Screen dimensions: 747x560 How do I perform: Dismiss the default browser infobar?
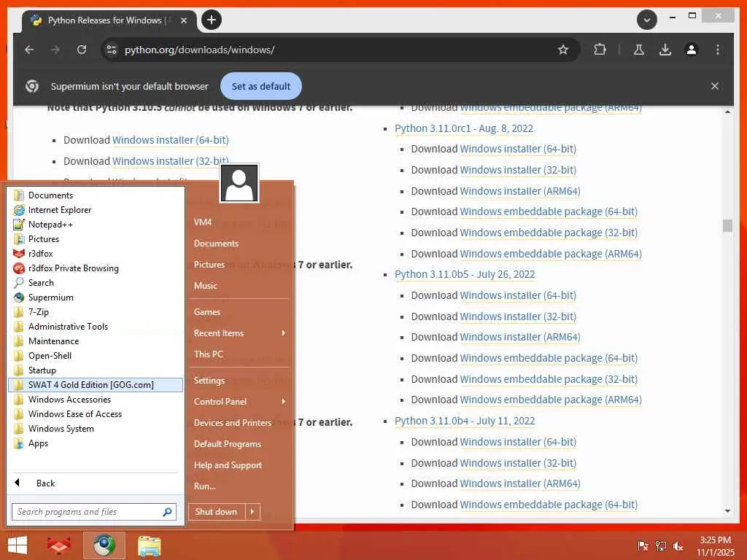(715, 86)
